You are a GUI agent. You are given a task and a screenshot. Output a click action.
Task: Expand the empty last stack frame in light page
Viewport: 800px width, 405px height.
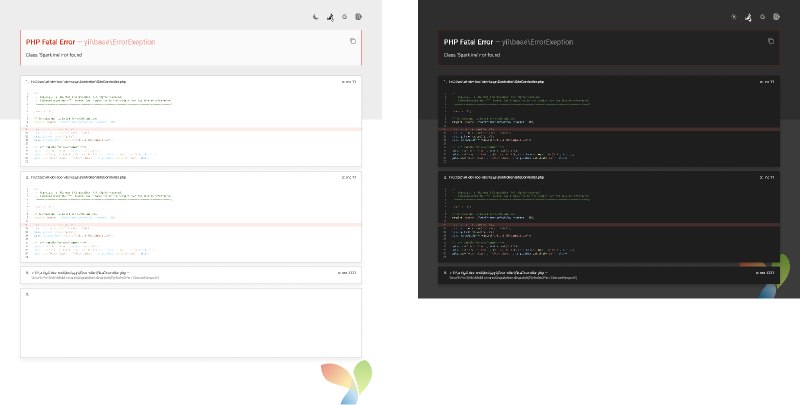191,323
